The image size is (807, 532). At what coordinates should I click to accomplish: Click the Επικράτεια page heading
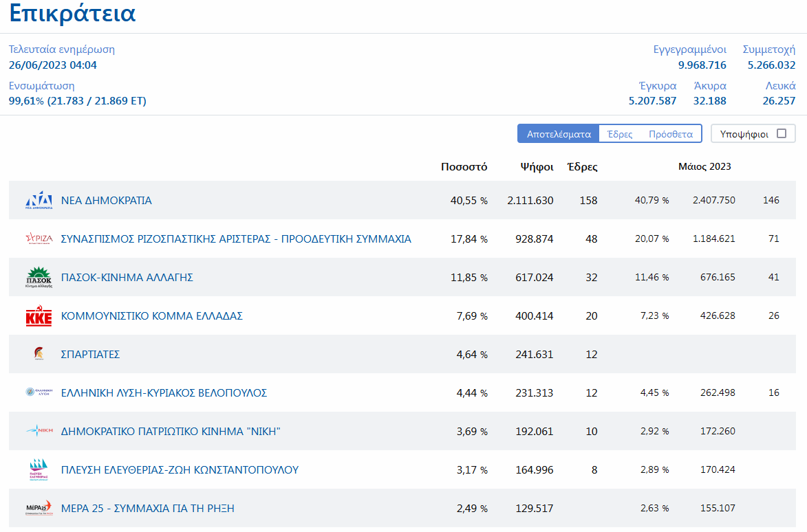(x=72, y=14)
